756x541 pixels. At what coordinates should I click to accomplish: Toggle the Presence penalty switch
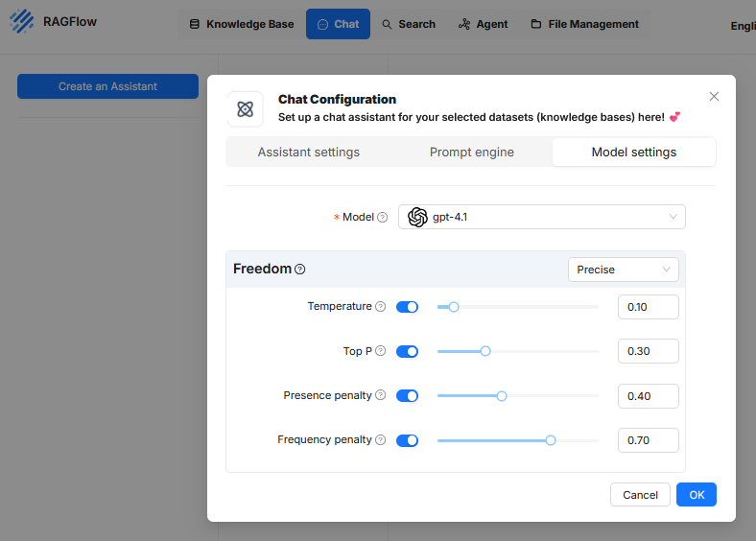click(407, 396)
